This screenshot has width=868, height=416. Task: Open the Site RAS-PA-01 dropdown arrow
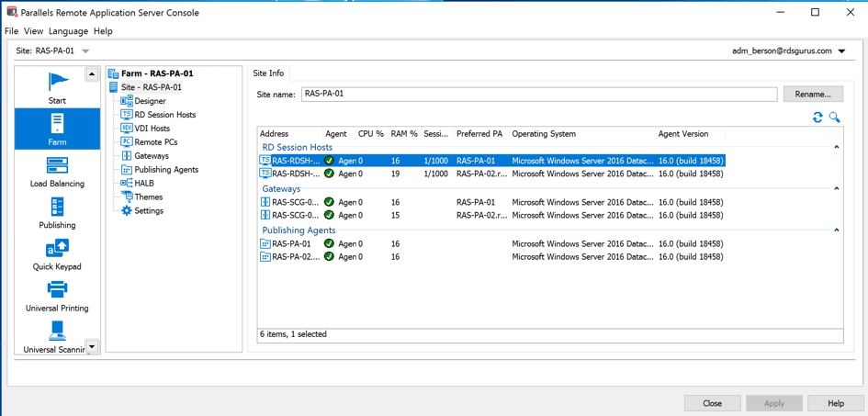(85, 51)
